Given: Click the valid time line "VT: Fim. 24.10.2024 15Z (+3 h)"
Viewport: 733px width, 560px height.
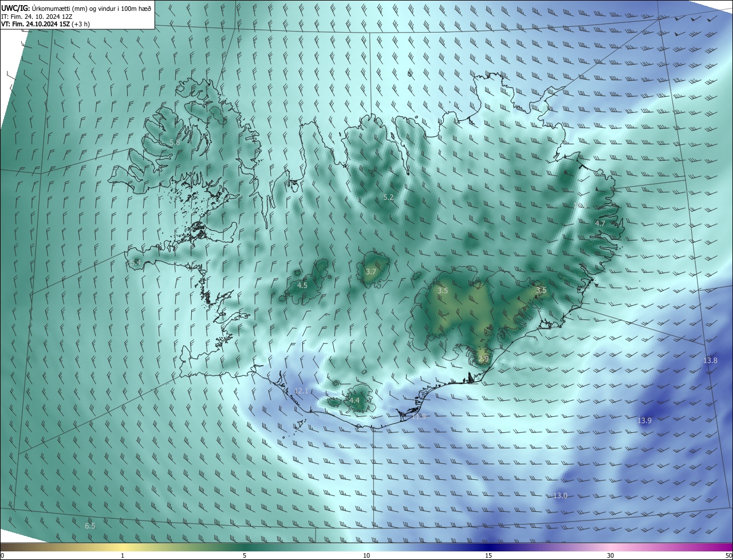Looking at the screenshot, I should pos(45,24).
